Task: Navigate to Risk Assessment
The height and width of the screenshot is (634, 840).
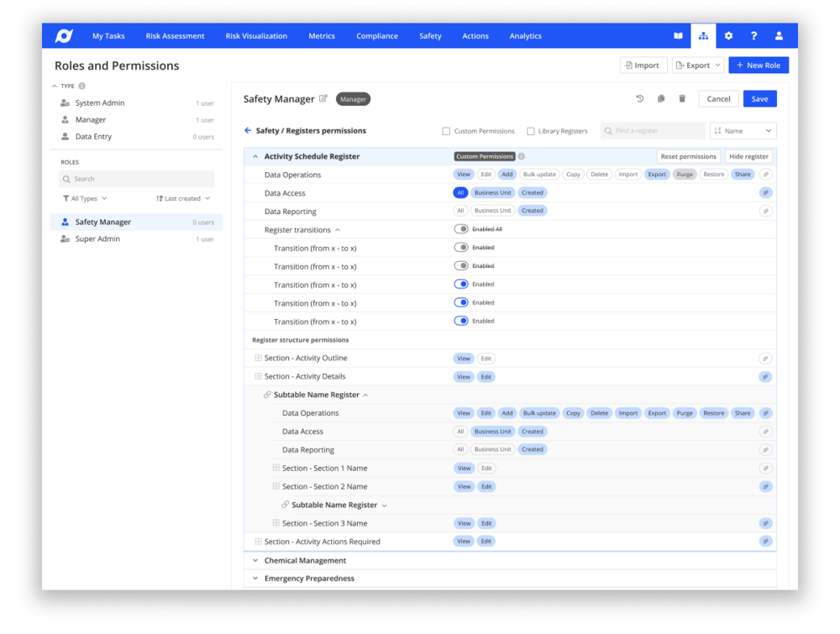Action: pyautogui.click(x=175, y=35)
